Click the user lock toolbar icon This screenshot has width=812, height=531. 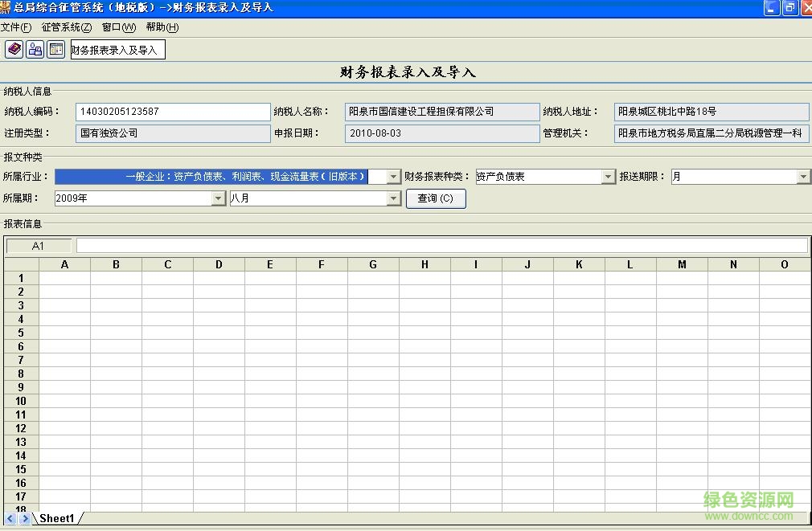35,49
